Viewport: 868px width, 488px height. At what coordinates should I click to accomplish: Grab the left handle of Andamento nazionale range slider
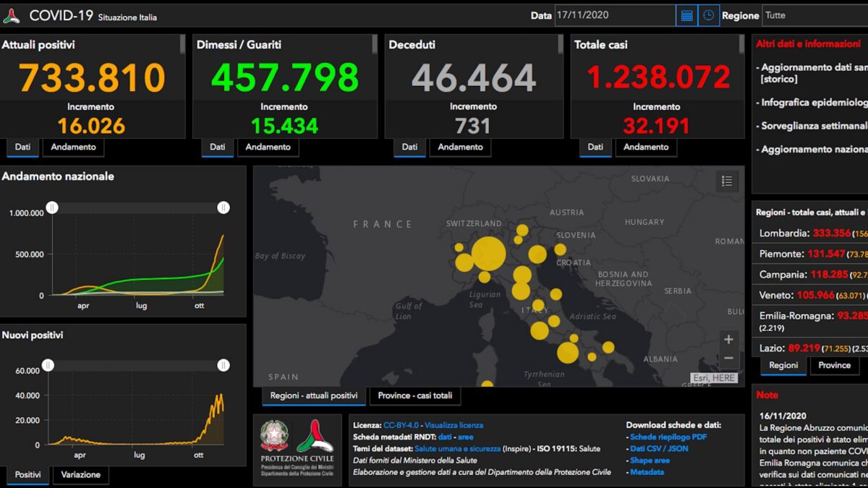52,207
